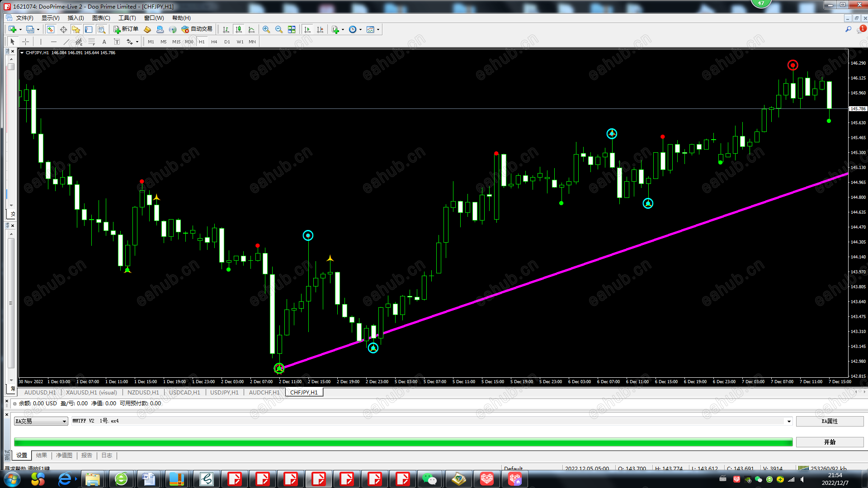
Task: Zoom in on the chart
Action: point(266,29)
